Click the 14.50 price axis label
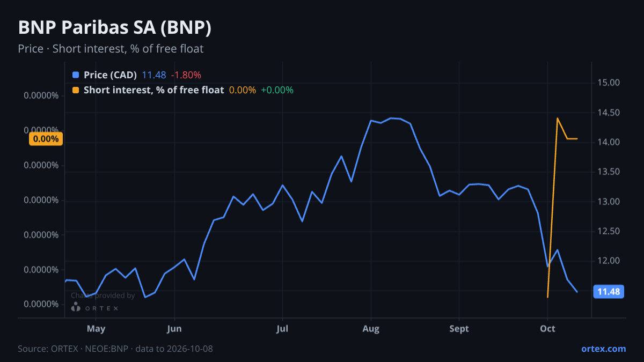The height and width of the screenshot is (362, 644). coord(609,113)
